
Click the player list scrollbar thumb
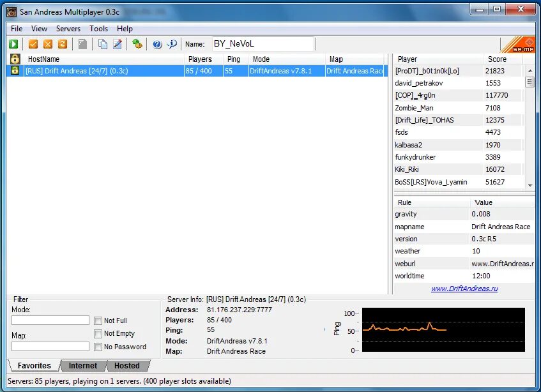point(530,82)
